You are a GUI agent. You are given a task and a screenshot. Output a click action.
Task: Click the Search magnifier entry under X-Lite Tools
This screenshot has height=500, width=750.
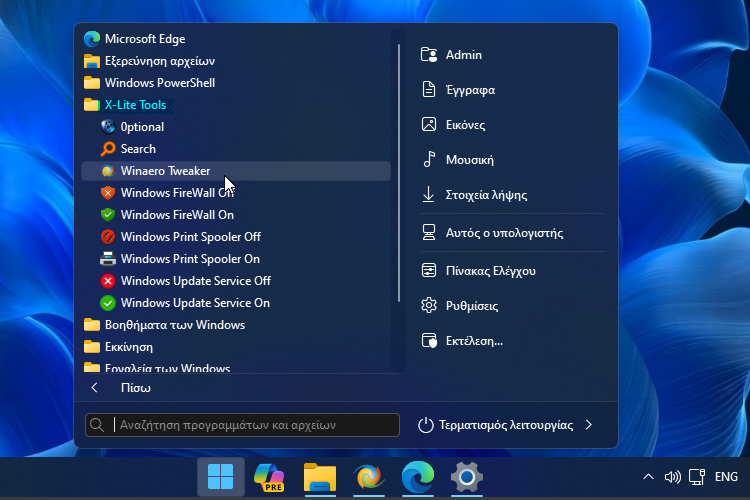[236, 149]
